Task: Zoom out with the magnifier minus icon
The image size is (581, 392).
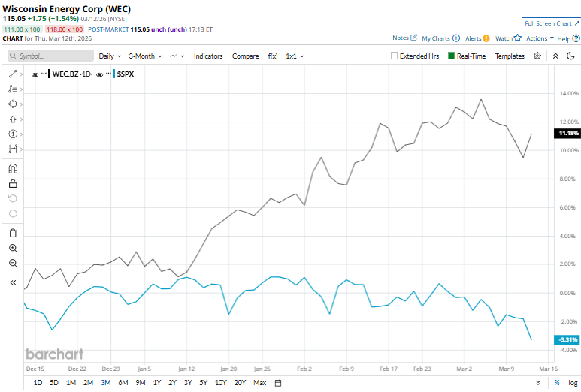Action: (x=13, y=263)
